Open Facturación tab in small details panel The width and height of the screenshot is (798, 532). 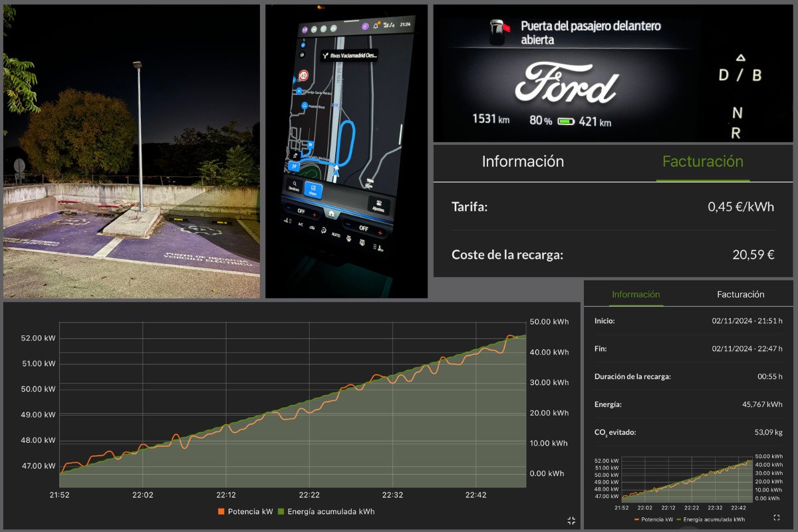click(x=740, y=295)
